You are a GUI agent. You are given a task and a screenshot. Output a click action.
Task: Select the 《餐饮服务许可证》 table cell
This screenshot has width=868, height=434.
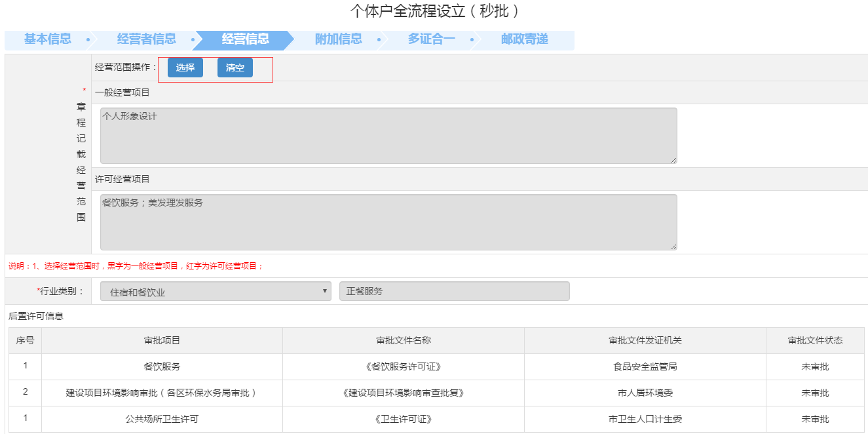[404, 366]
